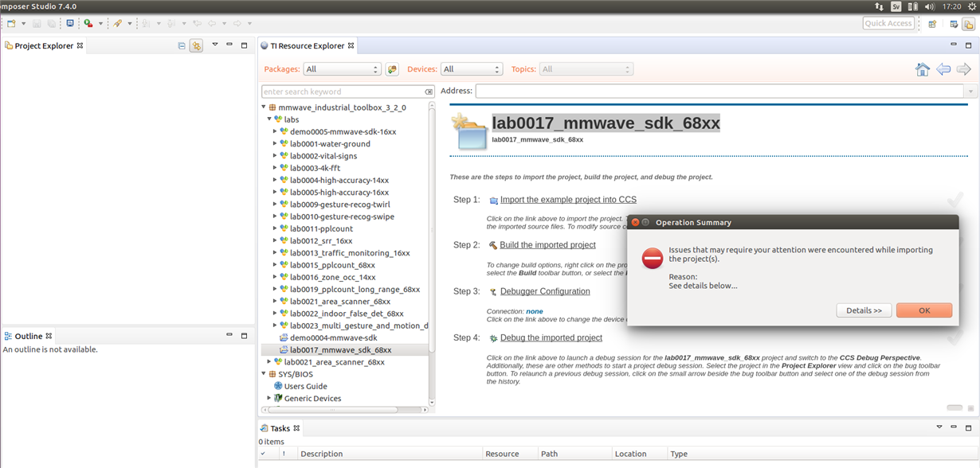
Task: Toggle Link with Editor in Project Explorer
Action: pos(196,46)
